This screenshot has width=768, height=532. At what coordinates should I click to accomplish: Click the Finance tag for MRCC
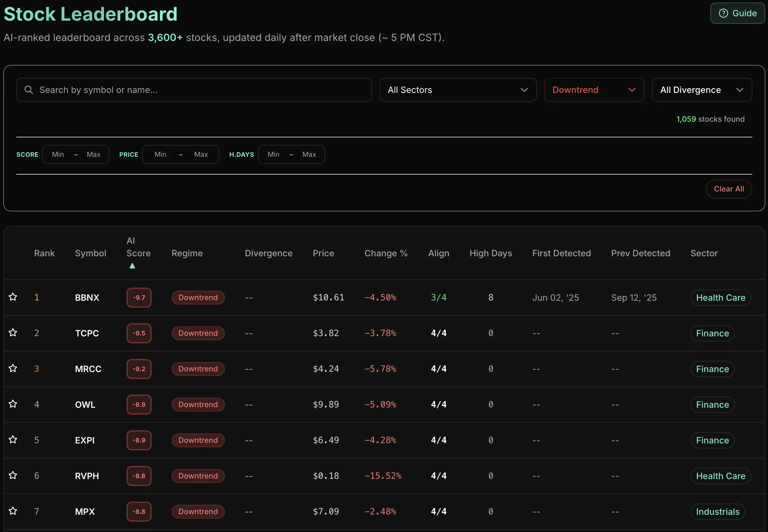pyautogui.click(x=712, y=369)
